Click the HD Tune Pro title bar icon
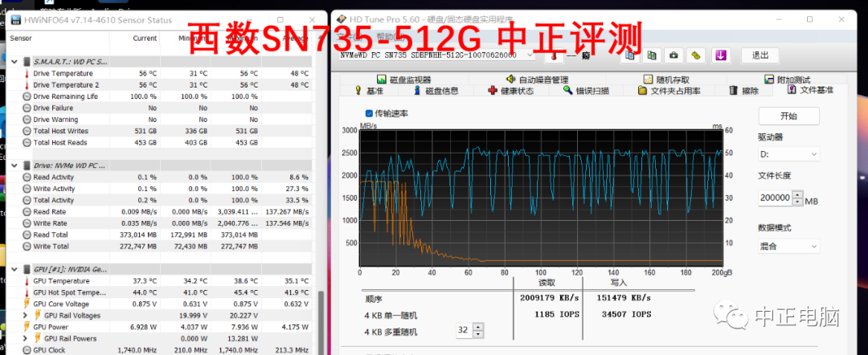The width and height of the screenshot is (868, 355). 342,20
